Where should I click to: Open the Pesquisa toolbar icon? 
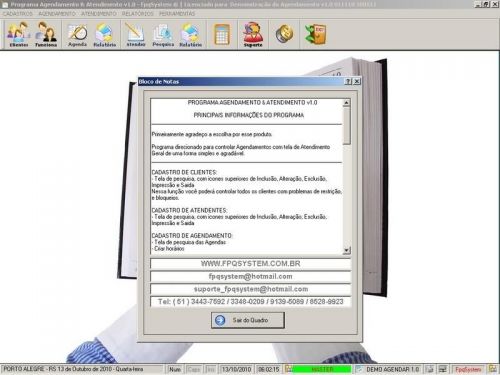163,34
